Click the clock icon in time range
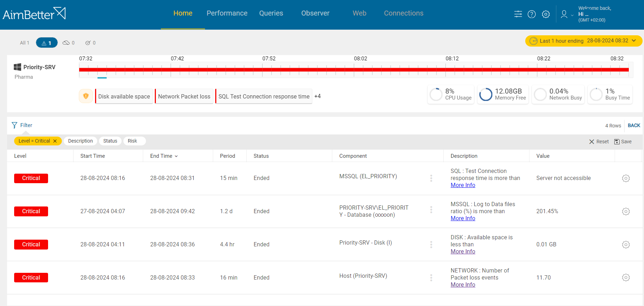The image size is (644, 306). [x=533, y=41]
